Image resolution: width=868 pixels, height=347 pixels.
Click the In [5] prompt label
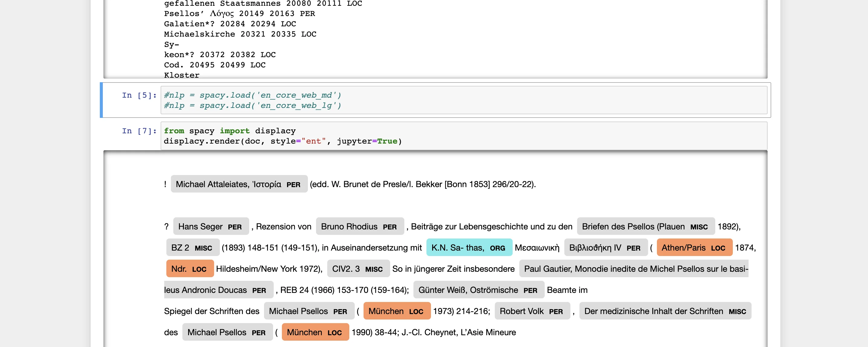139,95
